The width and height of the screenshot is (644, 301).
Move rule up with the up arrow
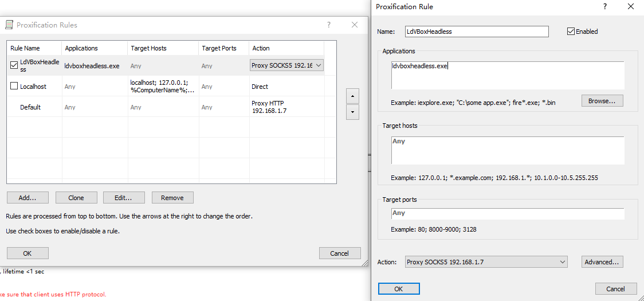pyautogui.click(x=352, y=95)
